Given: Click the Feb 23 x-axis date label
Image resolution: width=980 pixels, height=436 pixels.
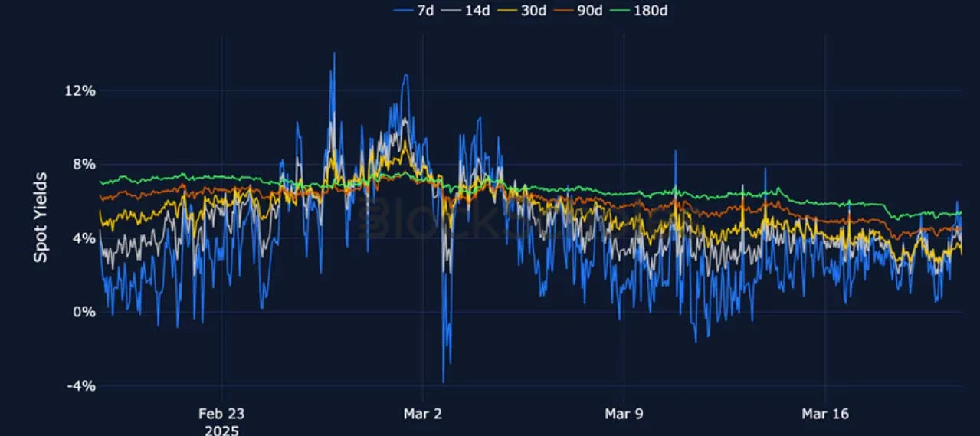Looking at the screenshot, I should (x=221, y=415).
